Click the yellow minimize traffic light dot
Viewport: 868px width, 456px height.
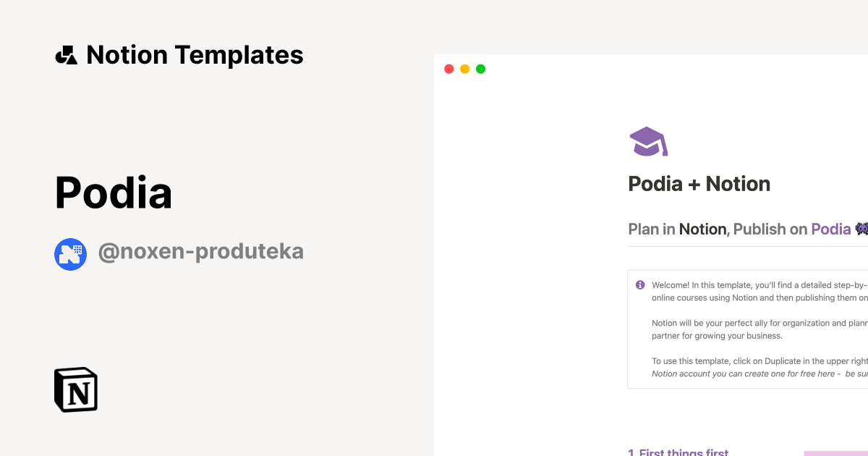464,69
